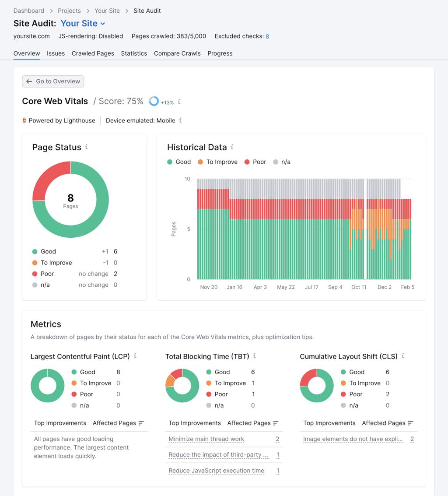Screen dimensions: 448x496
Task: Open Reduce the impact of third-party improvement
Action: [218, 455]
